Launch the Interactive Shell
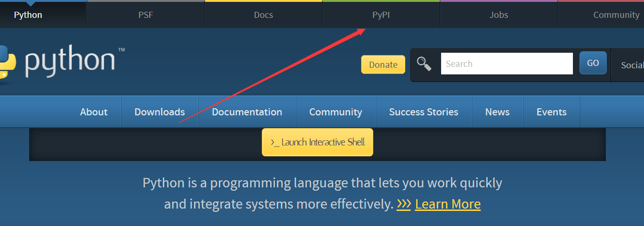Image resolution: width=644 pixels, height=226 pixels. (318, 142)
